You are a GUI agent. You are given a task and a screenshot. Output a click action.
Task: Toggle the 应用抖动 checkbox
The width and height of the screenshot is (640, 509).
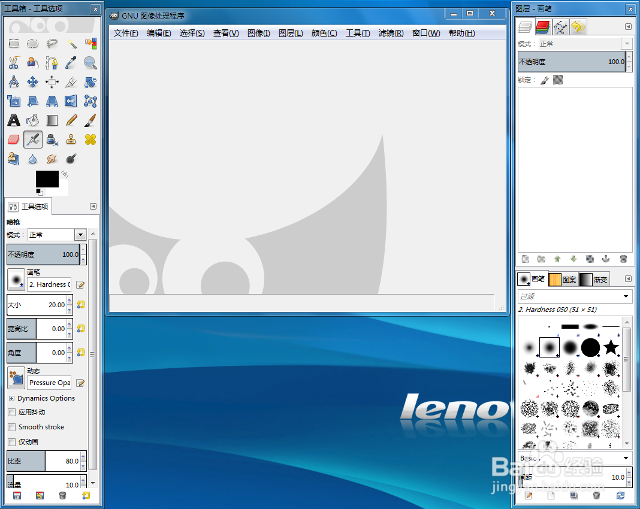12,412
